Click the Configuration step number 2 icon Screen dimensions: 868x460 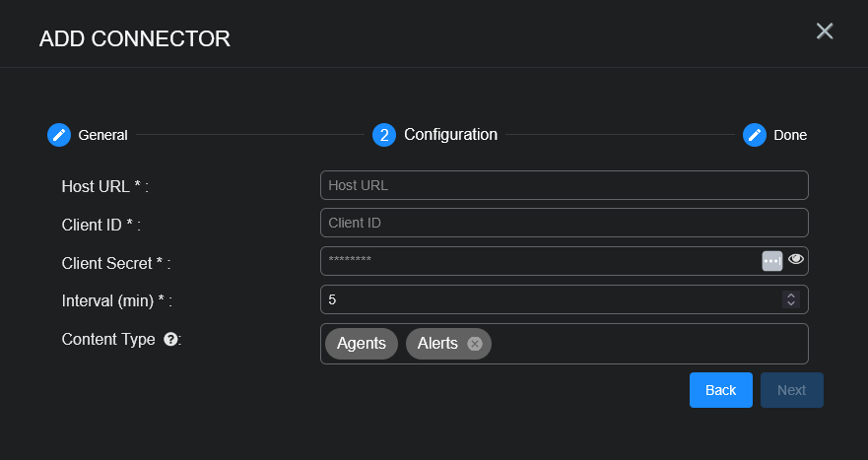[384, 135]
